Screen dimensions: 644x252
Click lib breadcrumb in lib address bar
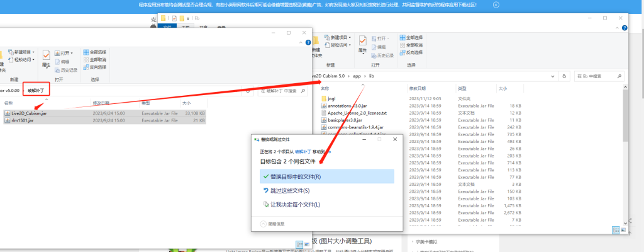pyautogui.click(x=372, y=76)
